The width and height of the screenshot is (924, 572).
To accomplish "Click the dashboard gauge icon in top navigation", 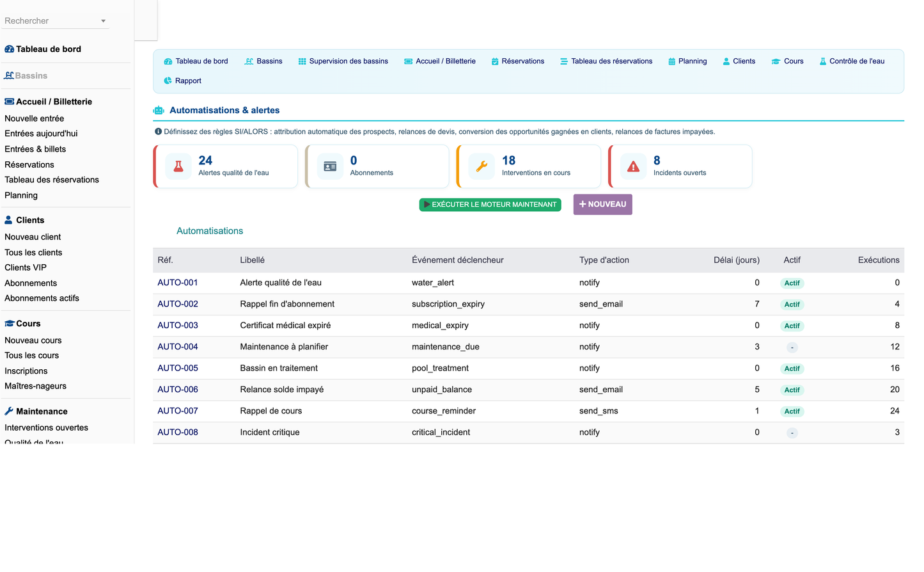I will pos(168,61).
